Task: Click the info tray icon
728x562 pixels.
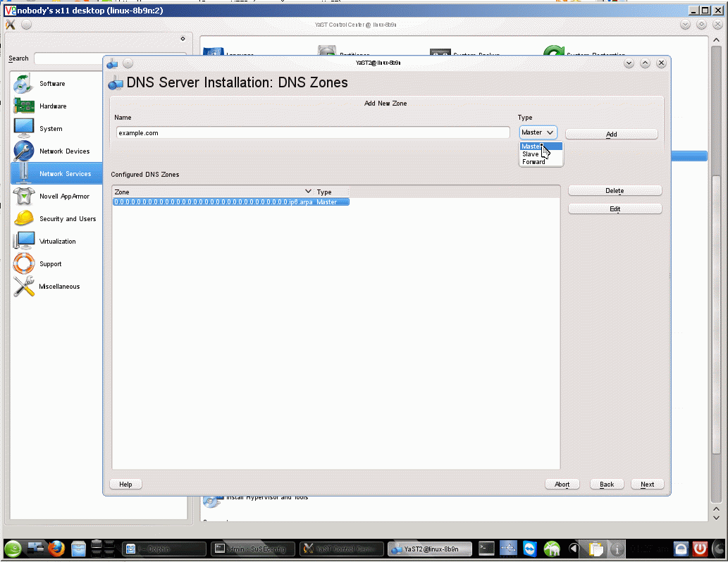Action: click(617, 549)
